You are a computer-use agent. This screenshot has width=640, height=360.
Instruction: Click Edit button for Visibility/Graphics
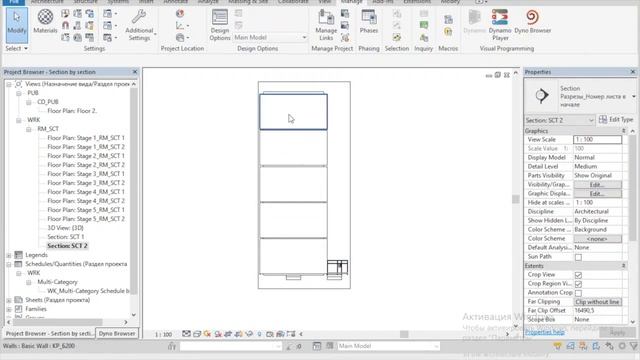597,185
